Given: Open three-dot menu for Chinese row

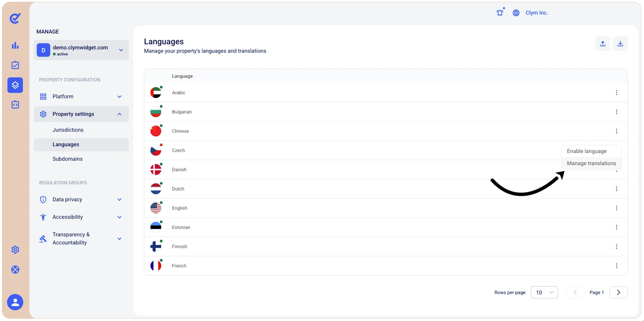Looking at the screenshot, I should tap(616, 131).
